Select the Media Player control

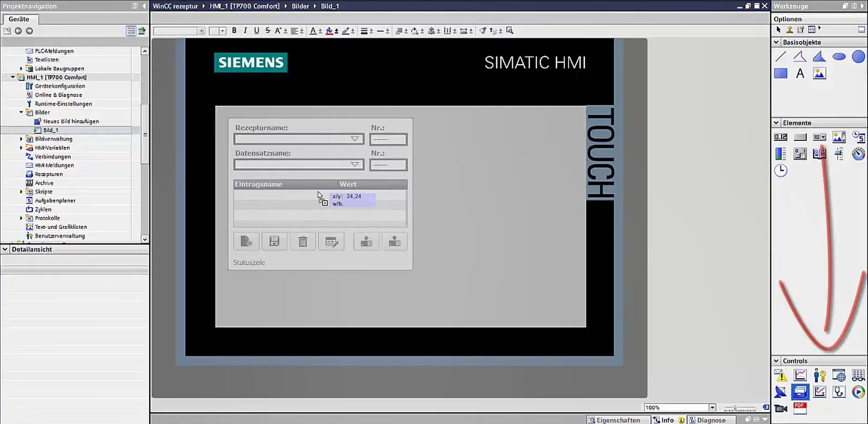858,391
